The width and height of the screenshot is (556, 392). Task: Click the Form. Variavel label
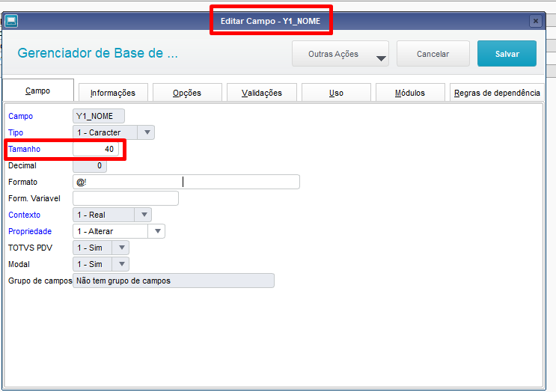click(34, 198)
